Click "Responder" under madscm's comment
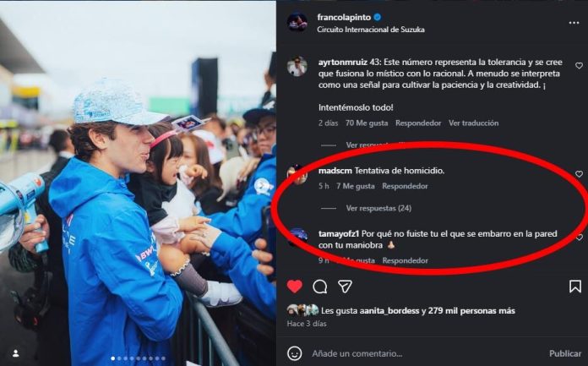588x366 pixels. 405,186
